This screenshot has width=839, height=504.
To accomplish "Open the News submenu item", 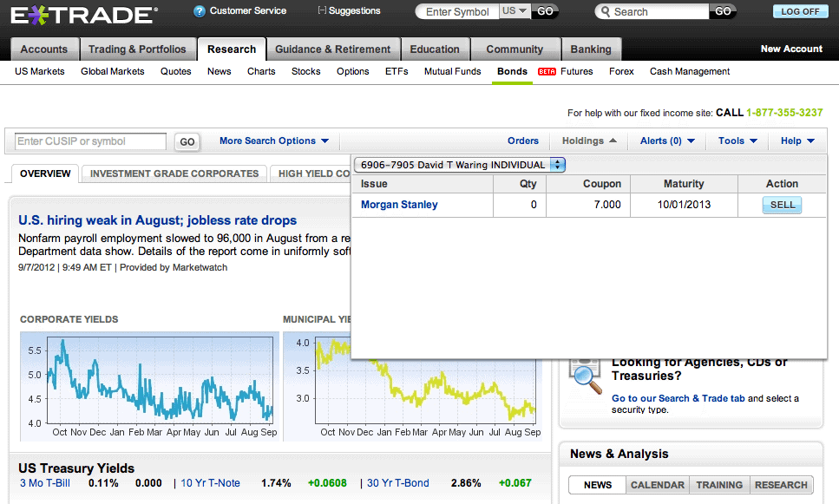I will click(x=220, y=72).
